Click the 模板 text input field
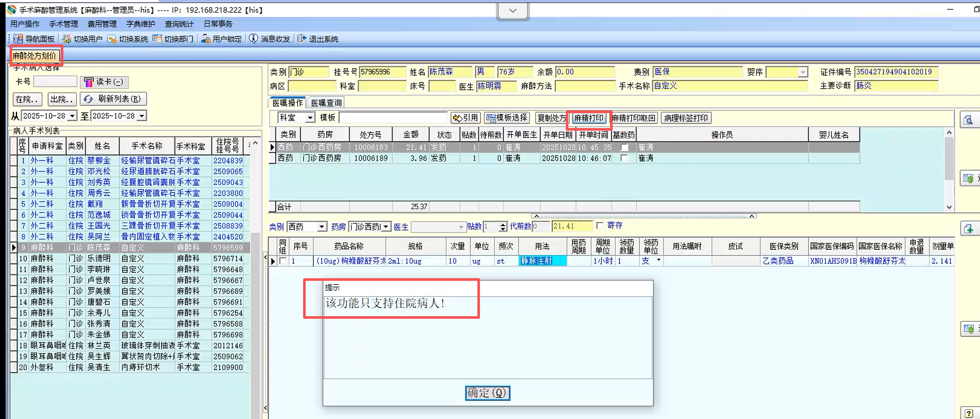 tap(393, 118)
